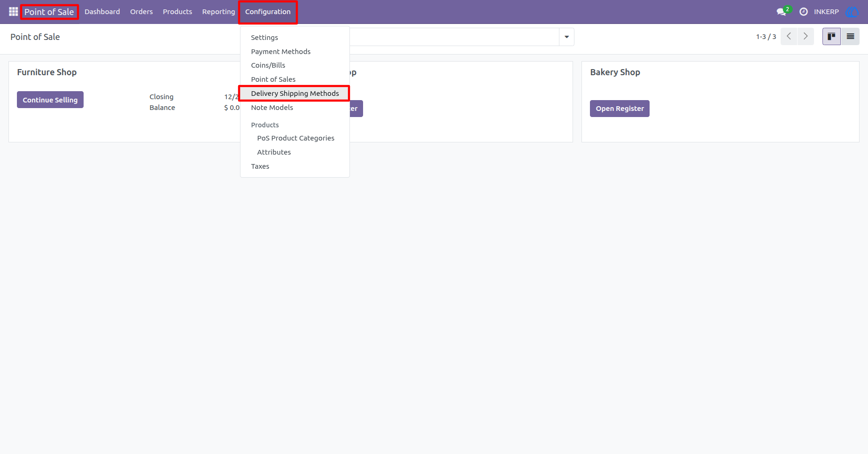Go to previous page of records
868x454 pixels.
point(789,36)
